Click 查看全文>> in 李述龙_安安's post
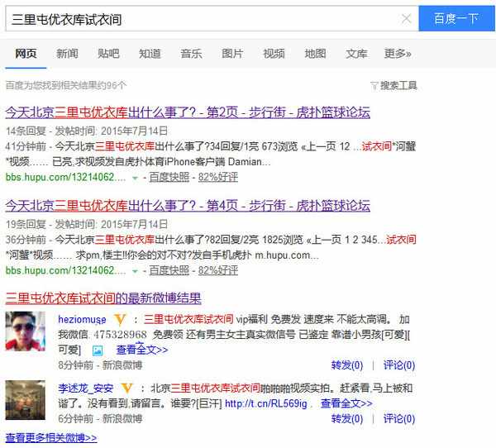496x448 pixels. pos(346,403)
